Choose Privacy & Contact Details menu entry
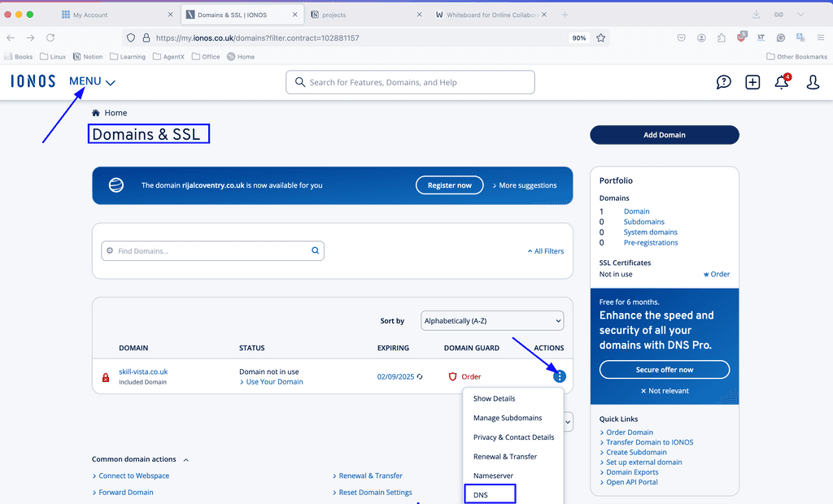This screenshot has width=833, height=504. pos(514,437)
